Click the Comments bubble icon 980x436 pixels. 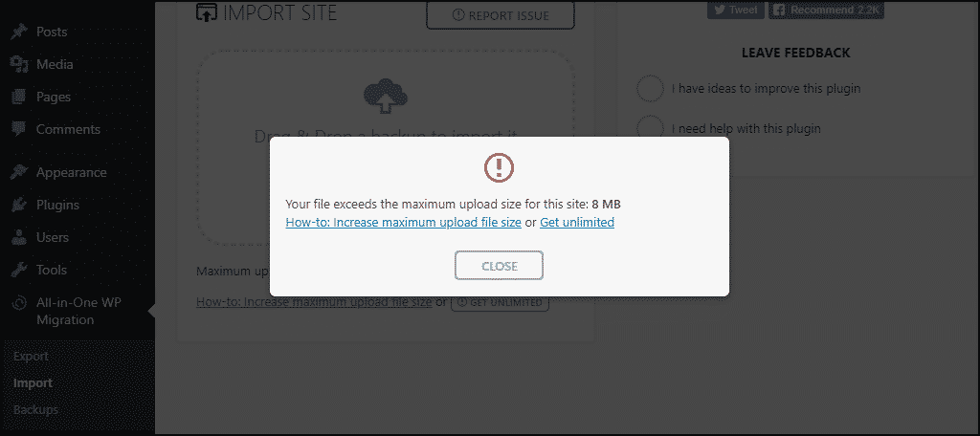[19, 129]
